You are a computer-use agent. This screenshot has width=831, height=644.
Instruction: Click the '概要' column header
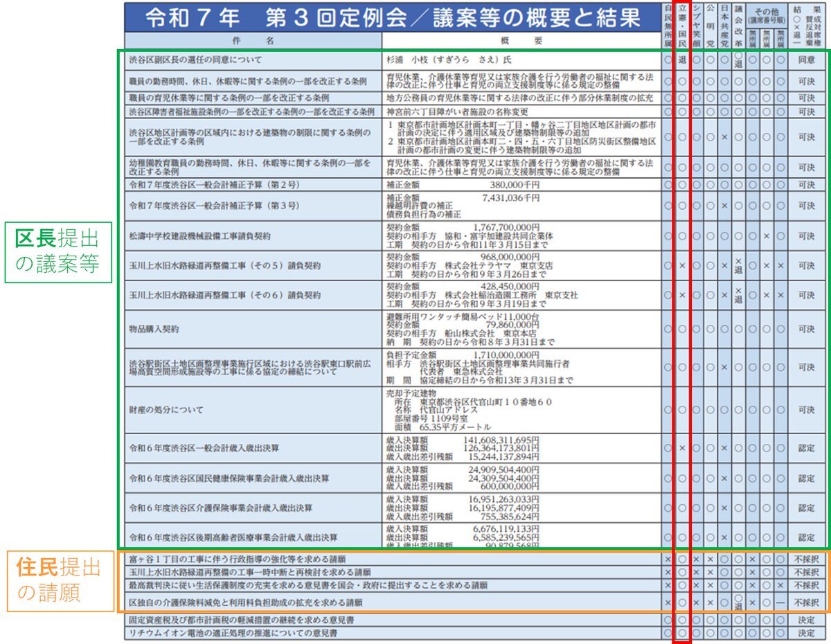click(521, 41)
